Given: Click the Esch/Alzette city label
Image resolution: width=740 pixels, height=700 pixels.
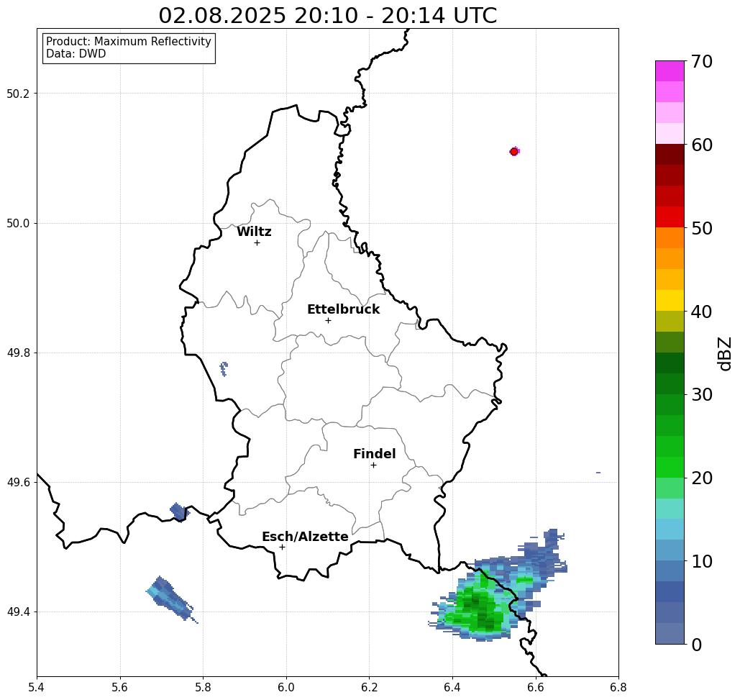Looking at the screenshot, I should coord(305,537).
